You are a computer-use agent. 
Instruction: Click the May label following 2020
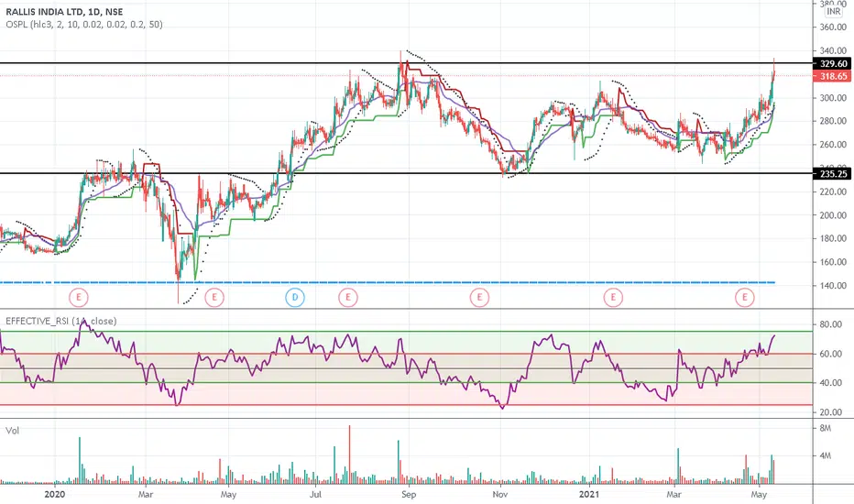(228, 494)
